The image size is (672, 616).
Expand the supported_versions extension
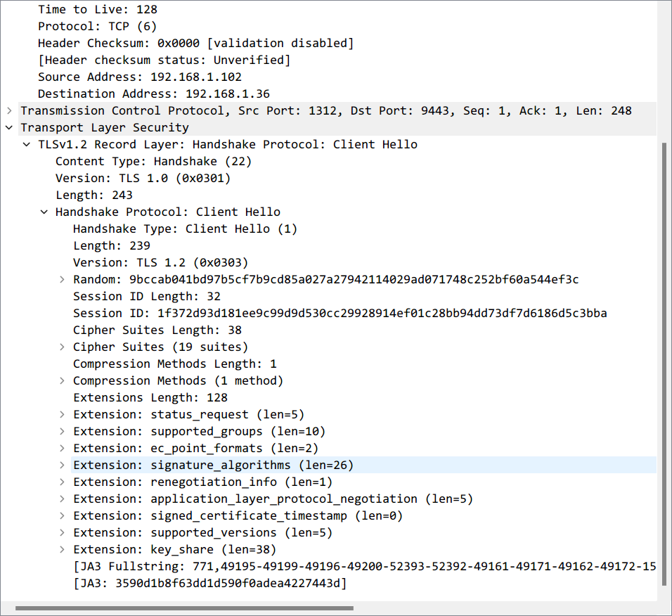(62, 532)
